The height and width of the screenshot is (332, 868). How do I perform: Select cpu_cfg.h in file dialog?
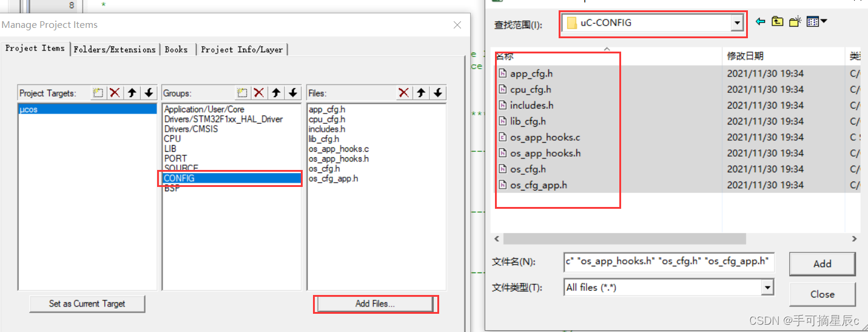coord(531,89)
